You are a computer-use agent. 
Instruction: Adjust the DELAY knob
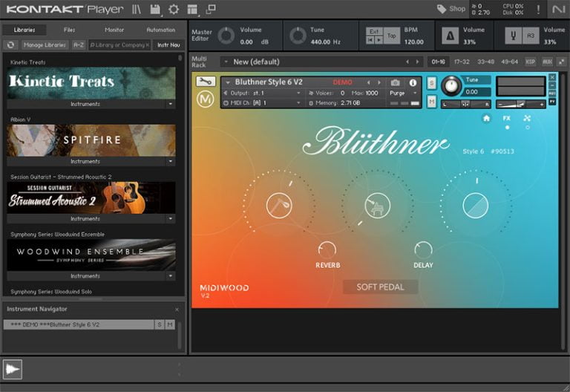[x=423, y=249]
